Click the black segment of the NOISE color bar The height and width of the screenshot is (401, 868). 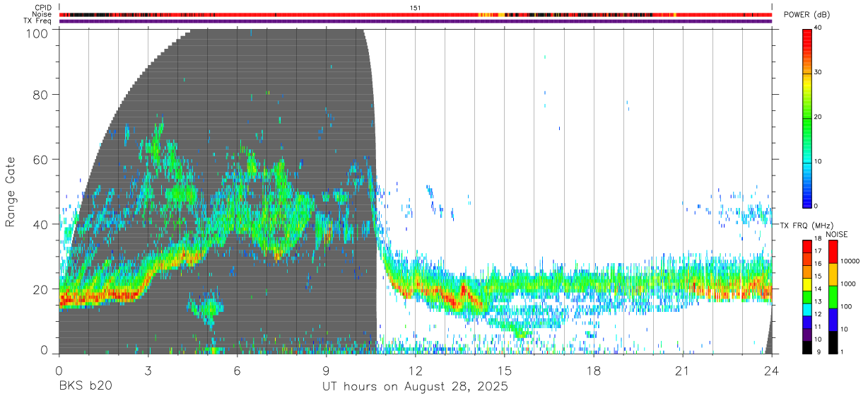coord(834,342)
